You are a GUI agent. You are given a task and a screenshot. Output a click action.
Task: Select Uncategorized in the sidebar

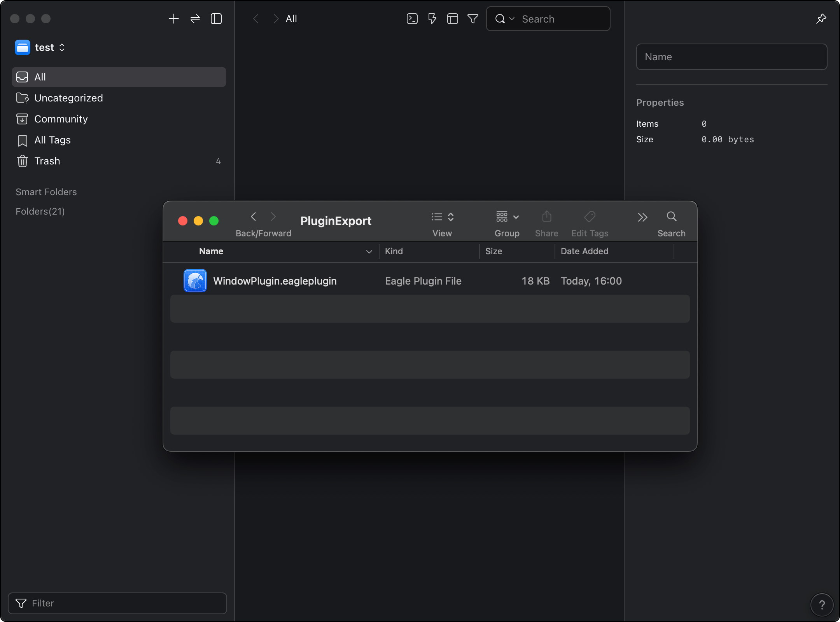[68, 98]
